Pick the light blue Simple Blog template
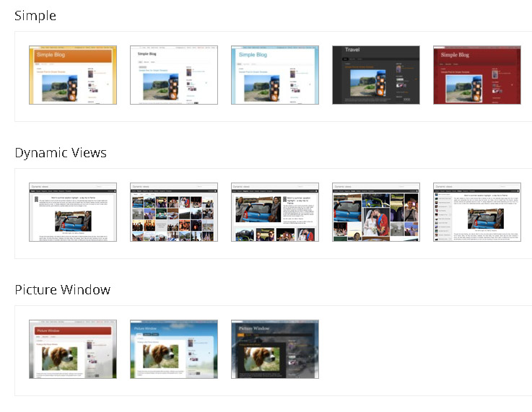532x412 pixels. click(275, 75)
